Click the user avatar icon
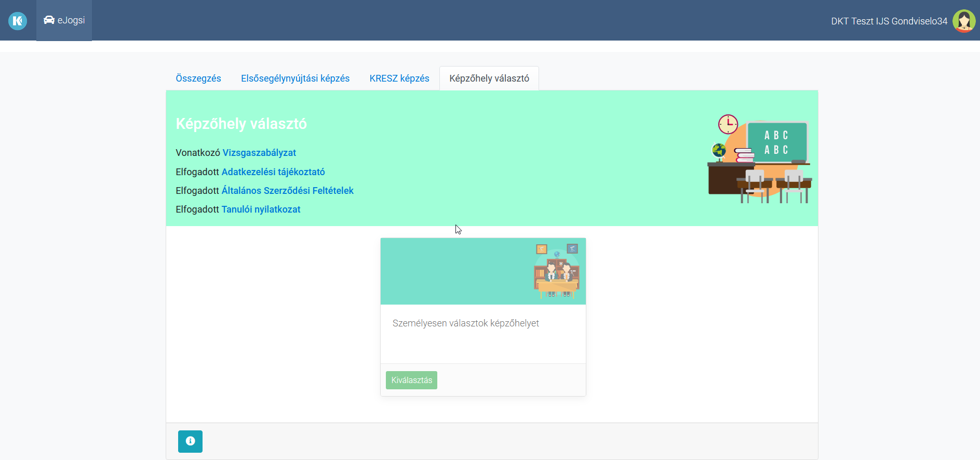The width and height of the screenshot is (980, 460). [x=964, y=21]
